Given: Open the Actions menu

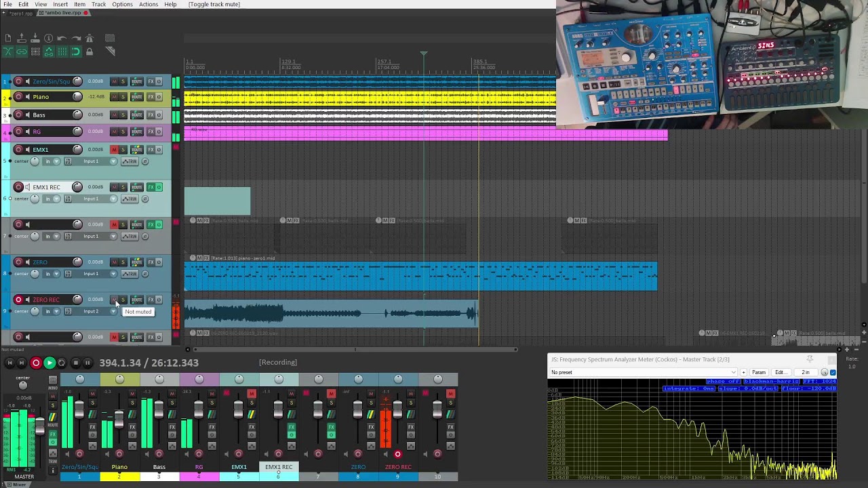Looking at the screenshot, I should click(149, 4).
